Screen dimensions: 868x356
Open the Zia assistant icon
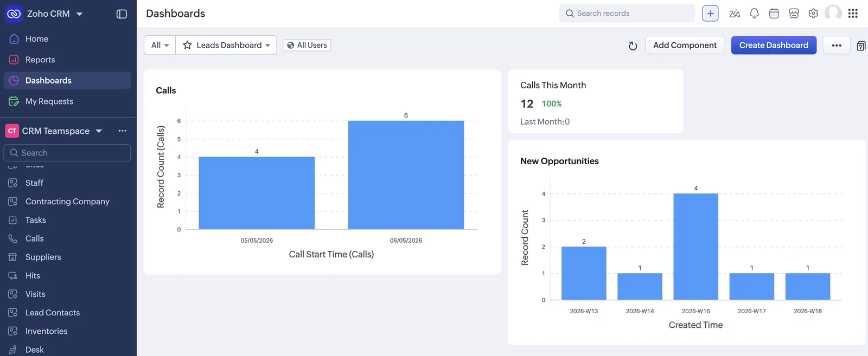(735, 14)
